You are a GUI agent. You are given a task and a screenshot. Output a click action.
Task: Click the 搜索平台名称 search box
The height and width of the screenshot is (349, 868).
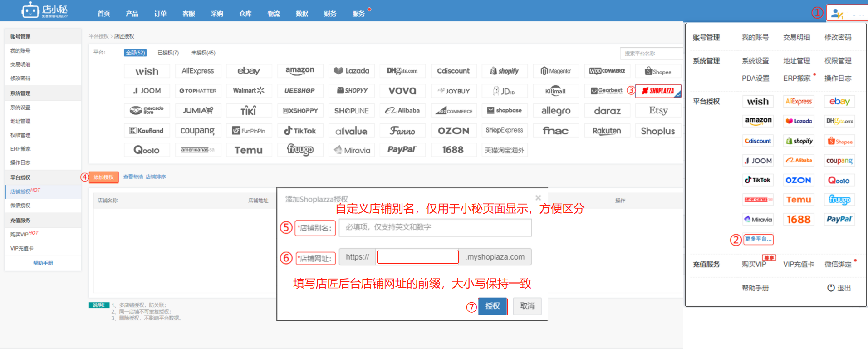tap(652, 54)
